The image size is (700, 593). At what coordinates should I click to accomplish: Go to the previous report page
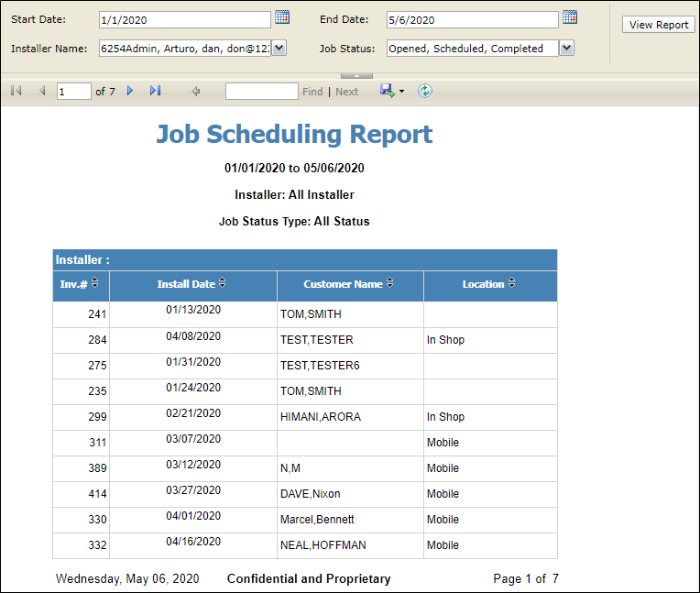[x=42, y=91]
